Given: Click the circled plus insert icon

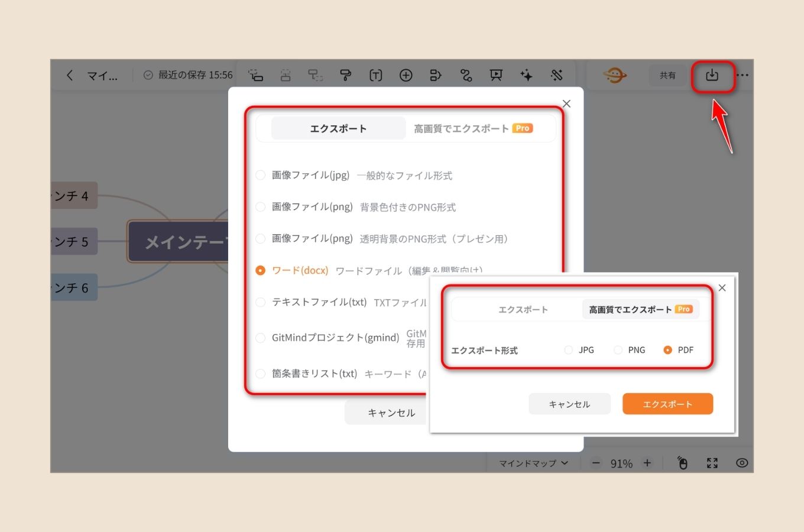Looking at the screenshot, I should pos(406,75).
